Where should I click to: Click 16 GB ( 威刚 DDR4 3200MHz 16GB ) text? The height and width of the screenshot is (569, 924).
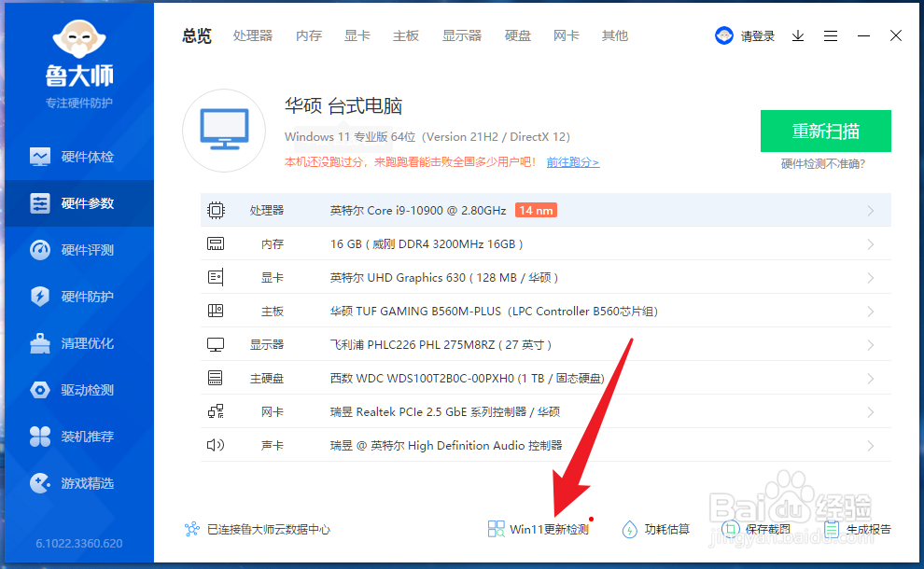[427, 243]
